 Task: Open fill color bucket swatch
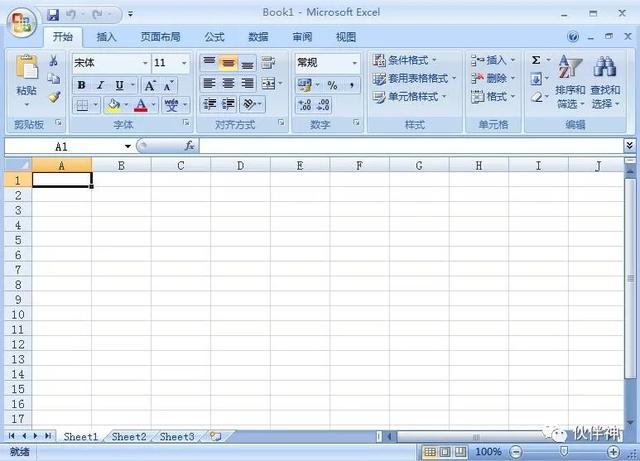tap(113, 105)
